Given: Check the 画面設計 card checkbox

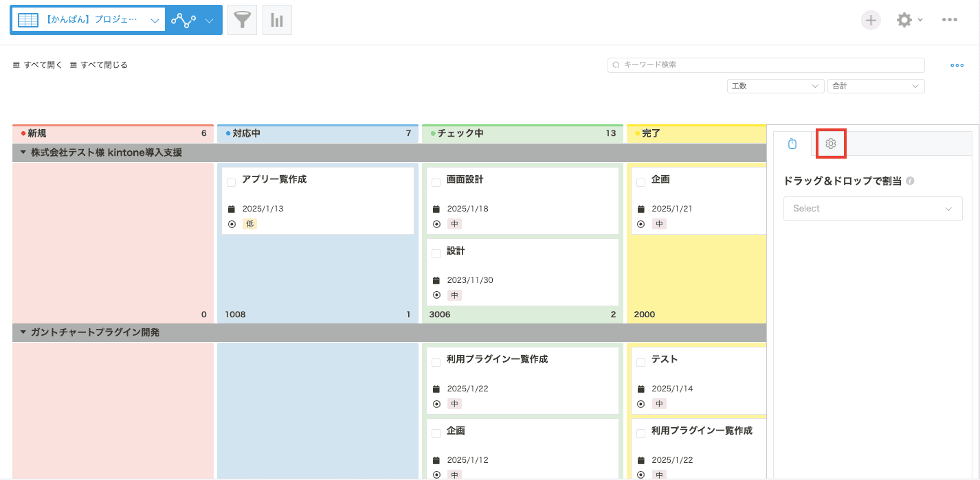Looking at the screenshot, I should tap(436, 183).
